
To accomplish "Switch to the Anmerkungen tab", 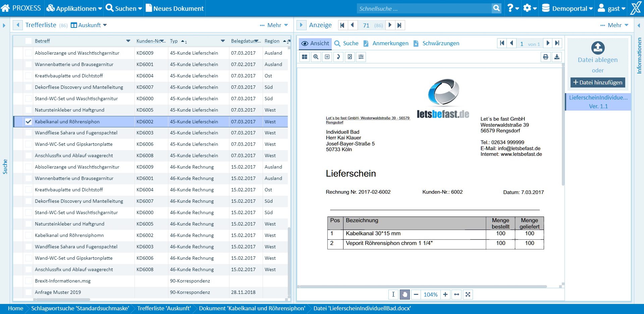I will pos(386,43).
